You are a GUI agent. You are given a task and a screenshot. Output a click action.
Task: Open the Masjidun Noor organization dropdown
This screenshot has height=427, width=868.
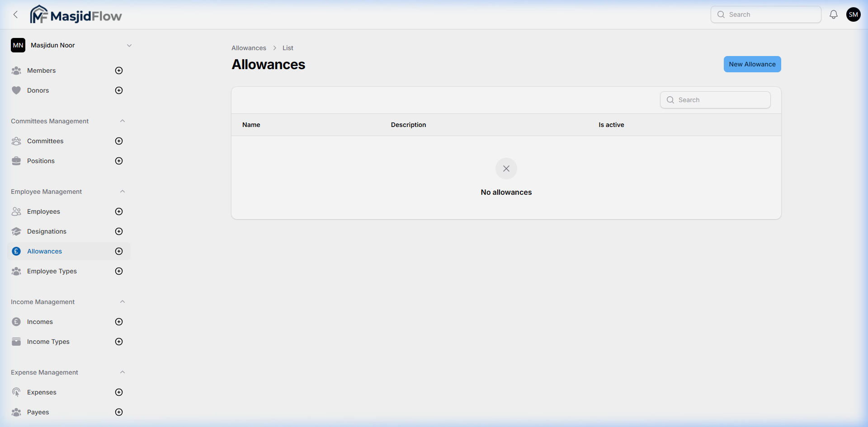click(129, 45)
